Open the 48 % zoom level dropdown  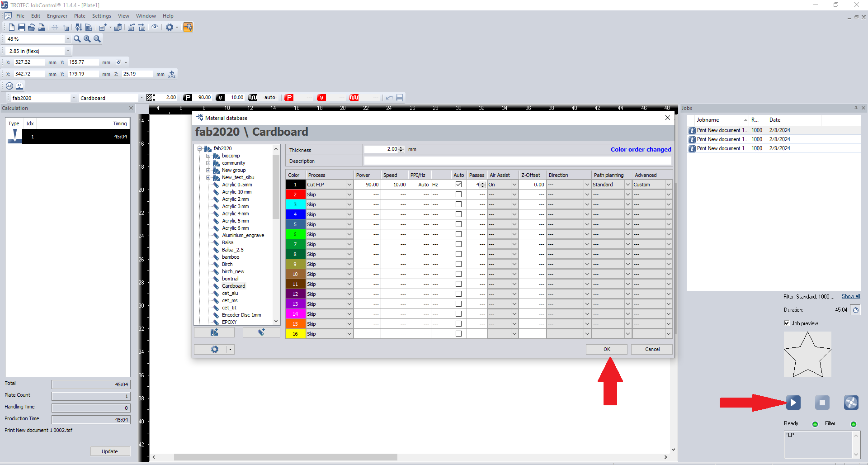tap(68, 39)
